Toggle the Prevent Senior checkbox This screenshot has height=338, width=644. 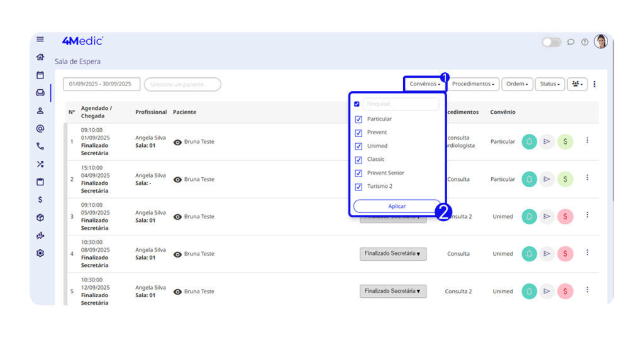(x=358, y=173)
